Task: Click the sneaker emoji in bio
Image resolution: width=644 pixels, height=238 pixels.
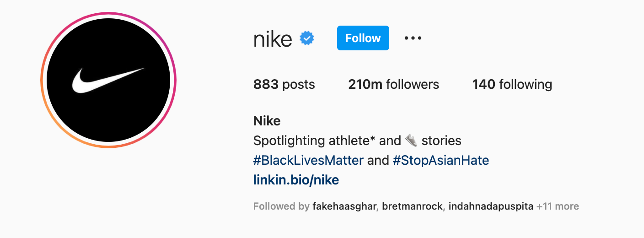Action: 411,140
